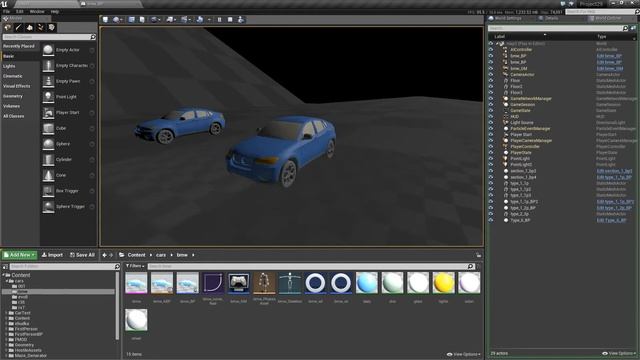This screenshot has width=640, height=360.
Task: Hide the Floor actor using its eye
Action: (x=491, y=81)
